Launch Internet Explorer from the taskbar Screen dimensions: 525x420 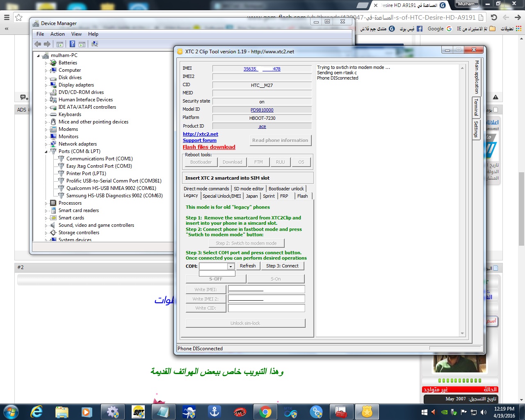click(37, 412)
